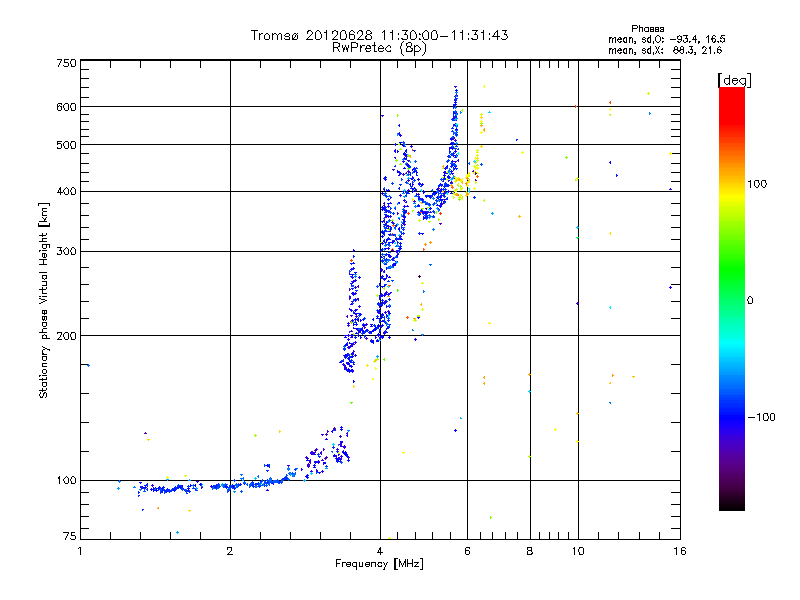Click the y-axis label "Stationary phase Virtual Height [km]"
This screenshot has height=600, width=800.
[x=43, y=300]
